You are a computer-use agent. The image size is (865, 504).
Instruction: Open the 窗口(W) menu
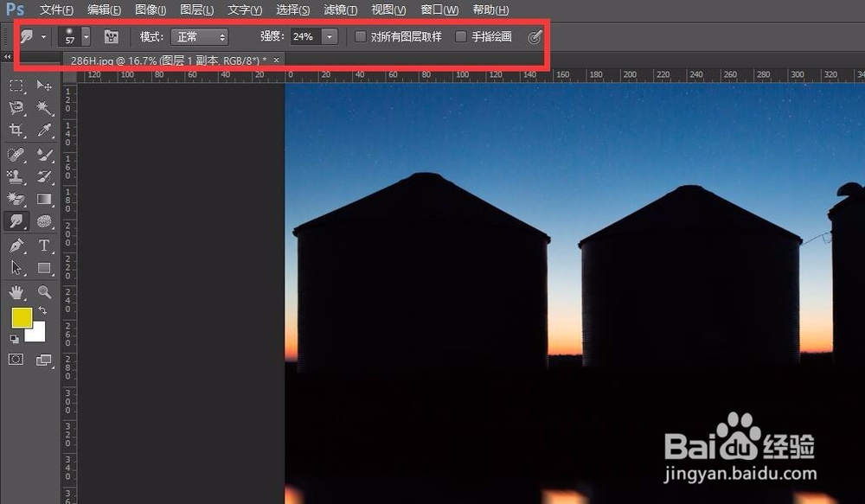439,10
